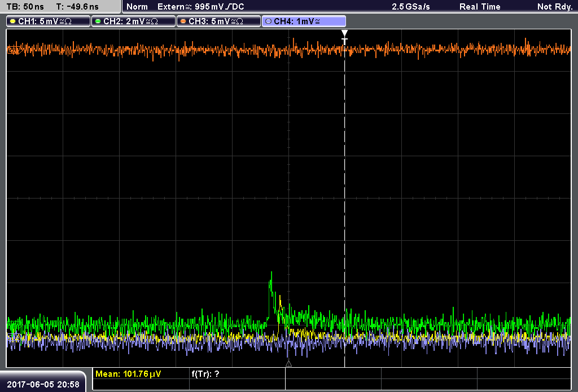This screenshot has width=578, height=392.
Task: Click the Extern 995 mV trigger source readout
Action: 201,7
